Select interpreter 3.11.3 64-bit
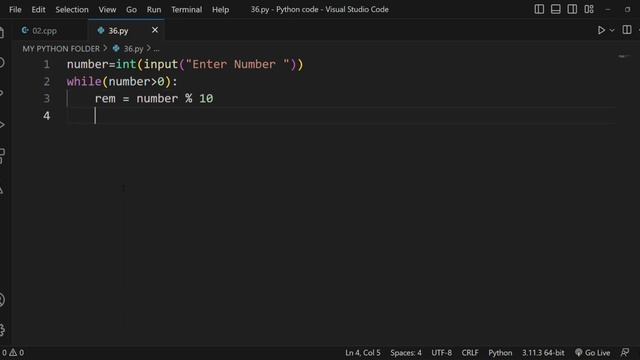 pyautogui.click(x=543, y=353)
